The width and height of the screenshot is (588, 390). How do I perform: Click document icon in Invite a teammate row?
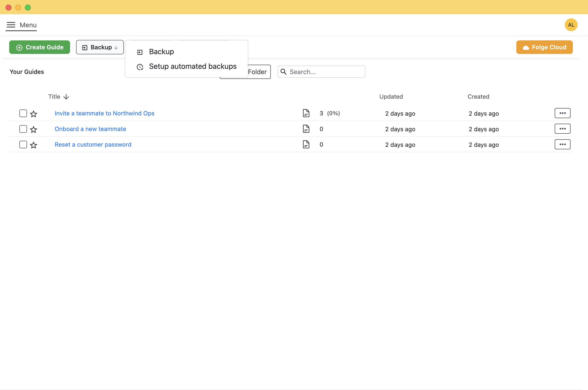tap(306, 113)
